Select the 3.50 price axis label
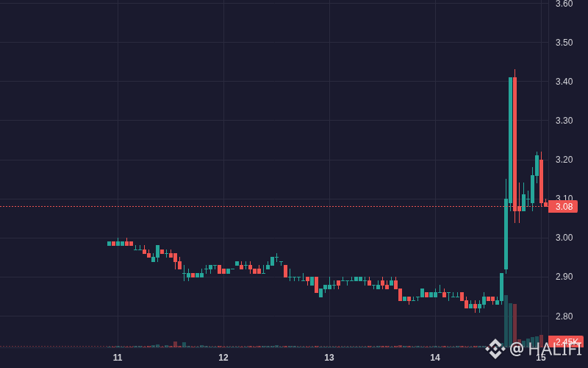The height and width of the screenshot is (368, 588). (564, 43)
